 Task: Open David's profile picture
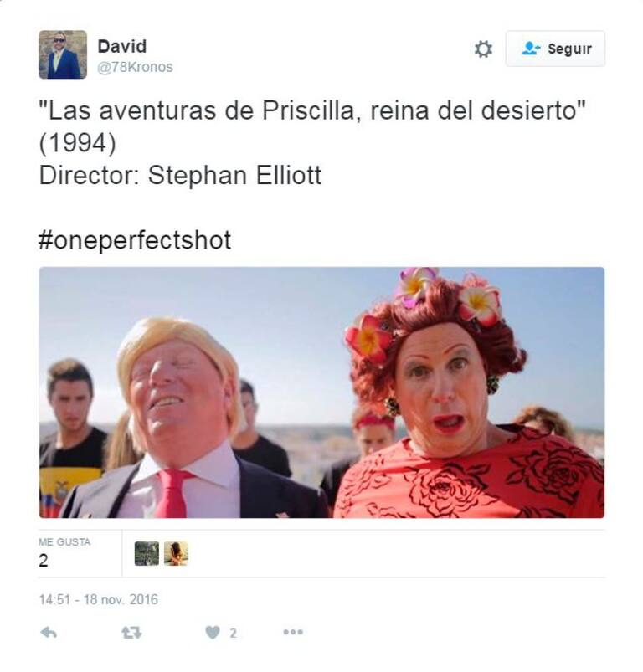[x=63, y=54]
